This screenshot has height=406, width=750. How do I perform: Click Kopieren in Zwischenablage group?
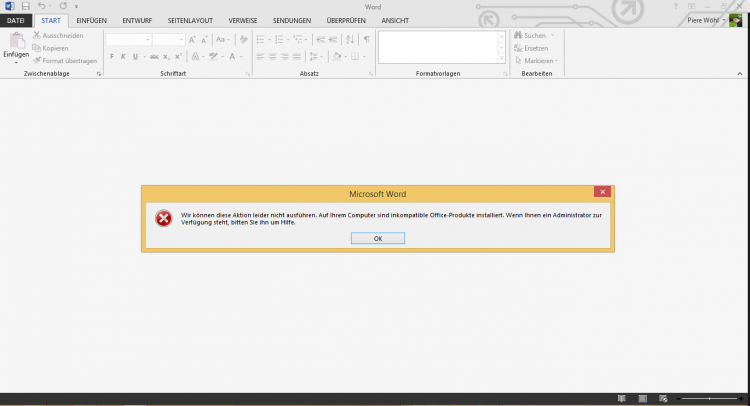50,48
